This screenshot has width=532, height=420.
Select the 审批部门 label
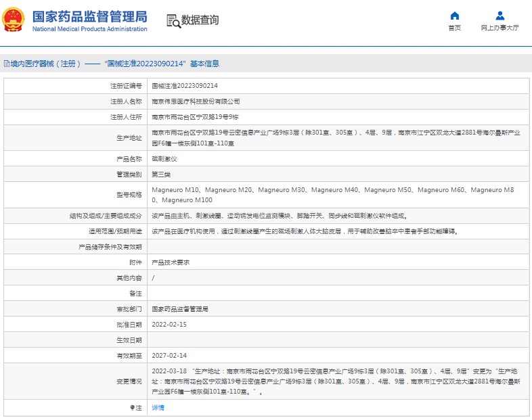[129, 309]
